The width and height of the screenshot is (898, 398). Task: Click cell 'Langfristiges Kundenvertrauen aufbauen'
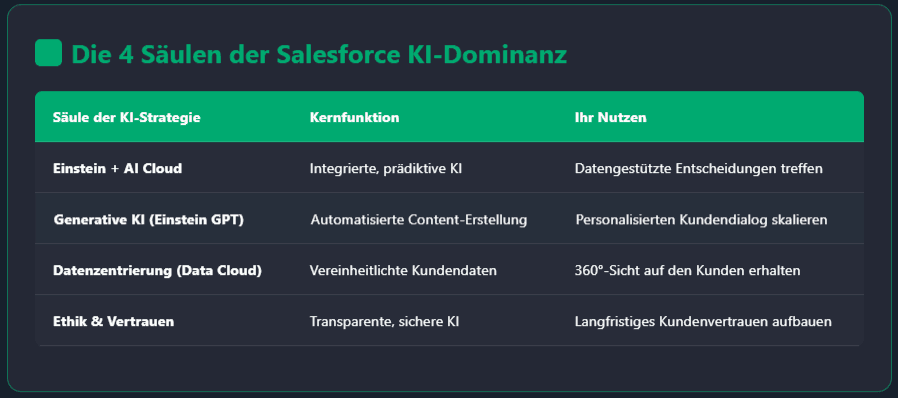tap(703, 322)
